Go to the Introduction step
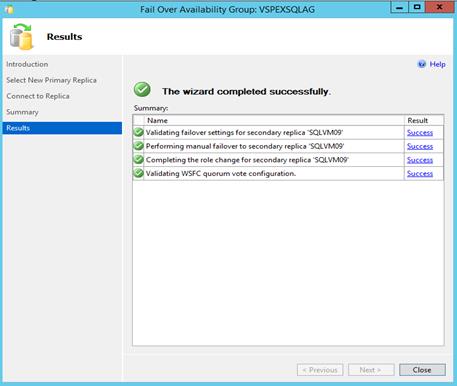This screenshot has height=386, width=457. pos(27,64)
